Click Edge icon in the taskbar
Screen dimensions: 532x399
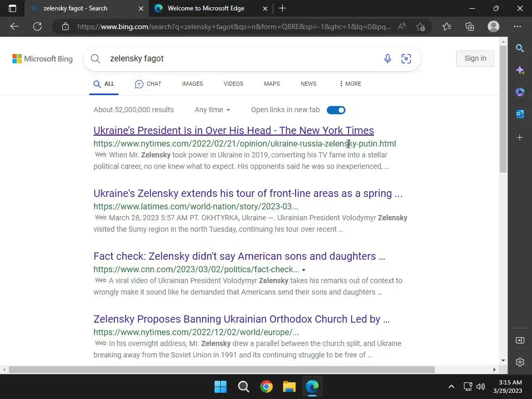click(312, 387)
